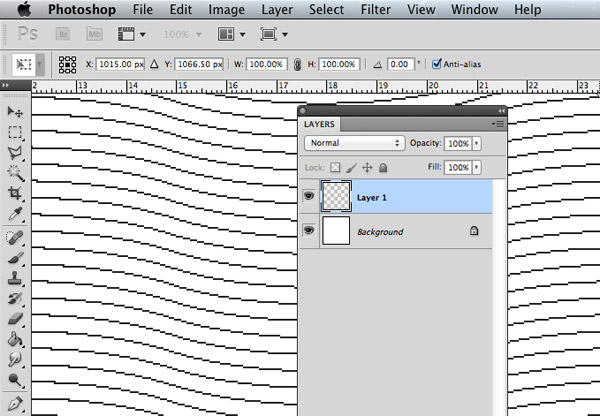This screenshot has height=416, width=600.
Task: Open the layer Opacity slider dropdown arrow
Action: click(477, 144)
